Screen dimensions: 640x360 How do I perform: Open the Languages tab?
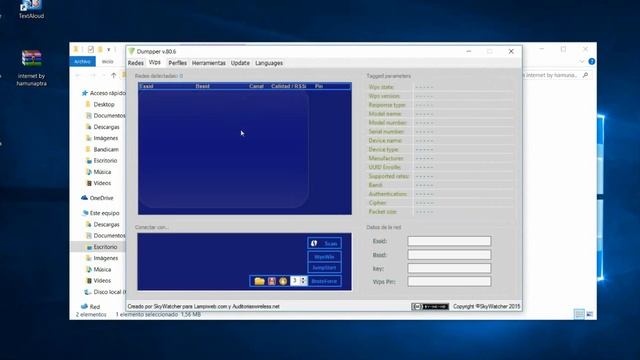269,63
